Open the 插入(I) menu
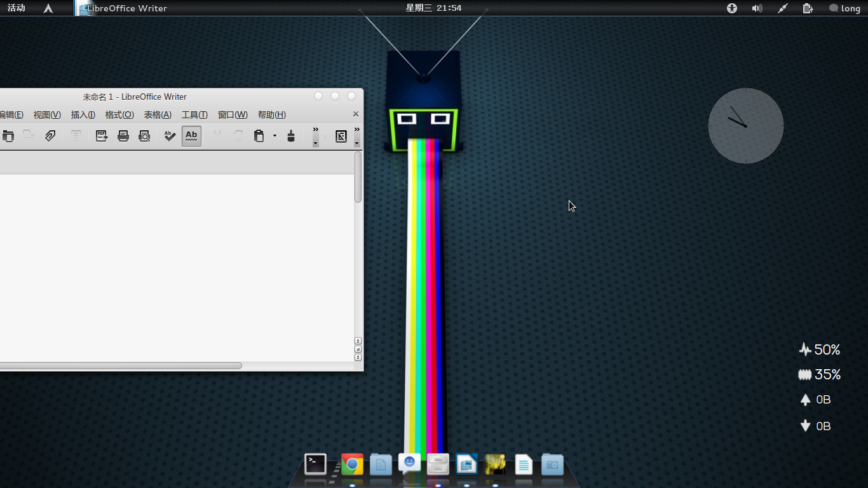Screen dimensions: 868x488 coord(83,115)
